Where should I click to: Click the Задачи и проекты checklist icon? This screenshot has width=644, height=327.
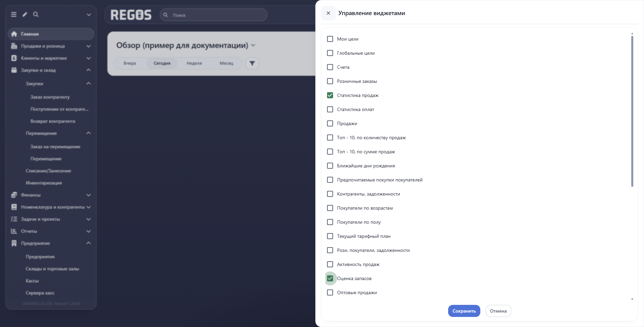point(14,219)
